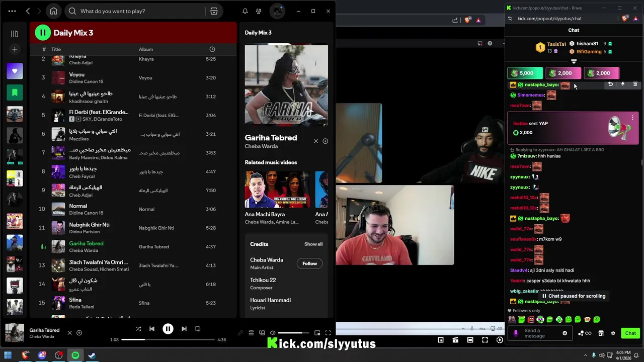Mute Spotify volume speaker icon
The height and width of the screenshot is (362, 644).
pyautogui.click(x=272, y=333)
